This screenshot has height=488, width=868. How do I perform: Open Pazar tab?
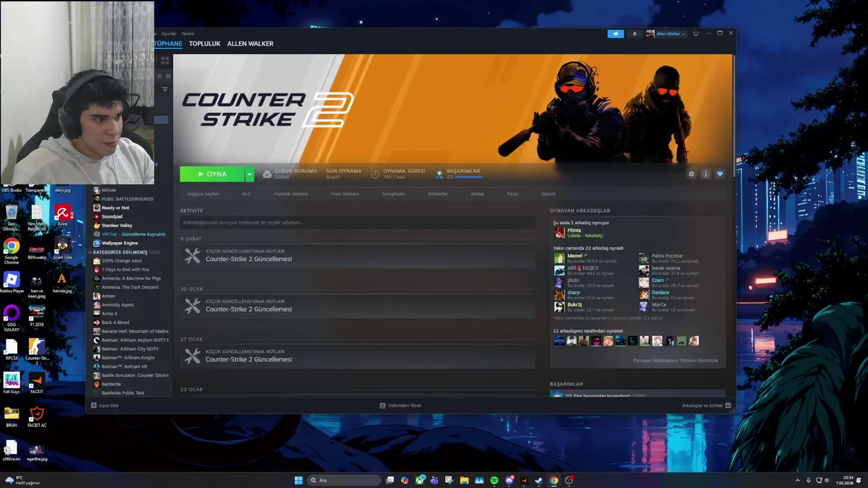[513, 194]
